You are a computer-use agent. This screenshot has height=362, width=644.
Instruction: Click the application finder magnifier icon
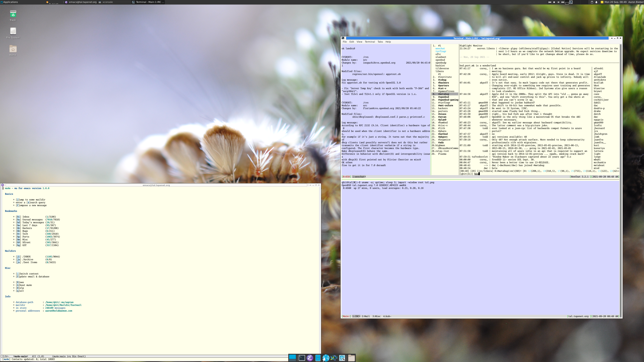pyautogui.click(x=342, y=358)
